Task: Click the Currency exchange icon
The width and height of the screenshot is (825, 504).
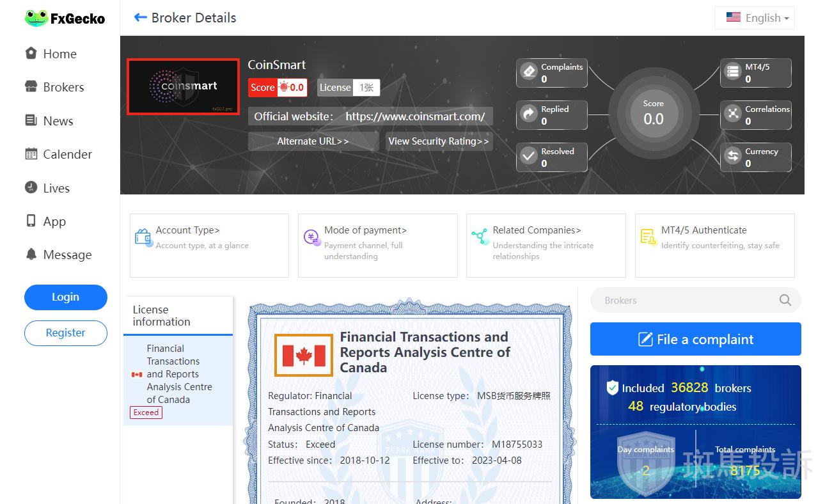Action: pyautogui.click(x=732, y=157)
